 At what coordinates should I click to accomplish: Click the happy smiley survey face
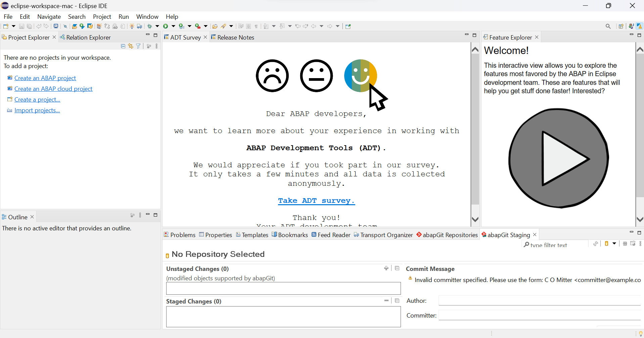(x=360, y=76)
